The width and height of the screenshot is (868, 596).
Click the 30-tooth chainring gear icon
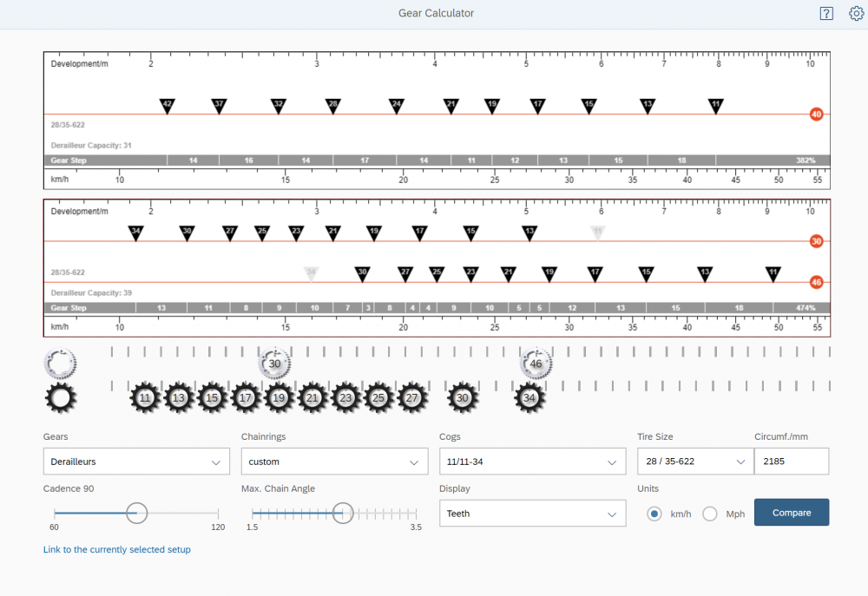(274, 364)
